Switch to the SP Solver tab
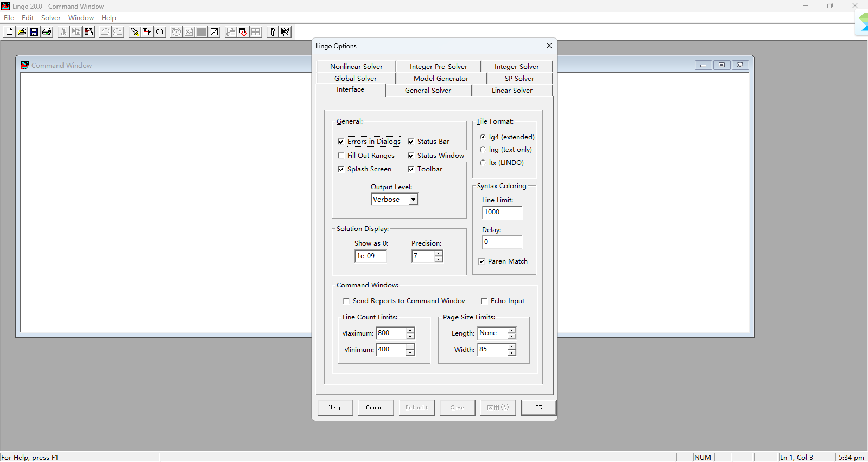This screenshot has height=462, width=868. [519, 79]
